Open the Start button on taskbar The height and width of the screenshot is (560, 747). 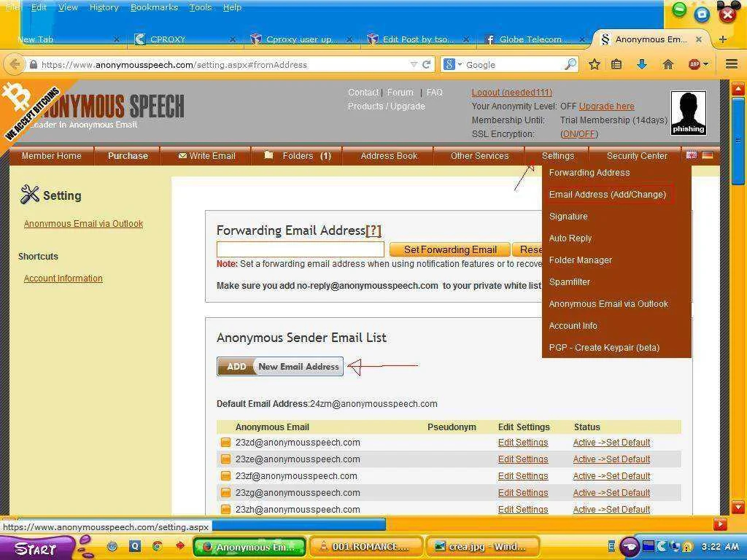(x=36, y=548)
